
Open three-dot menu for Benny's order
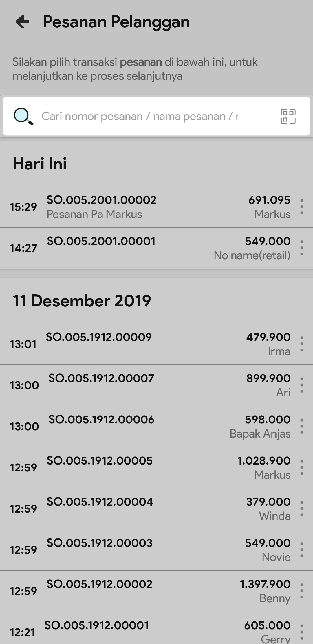click(x=302, y=591)
